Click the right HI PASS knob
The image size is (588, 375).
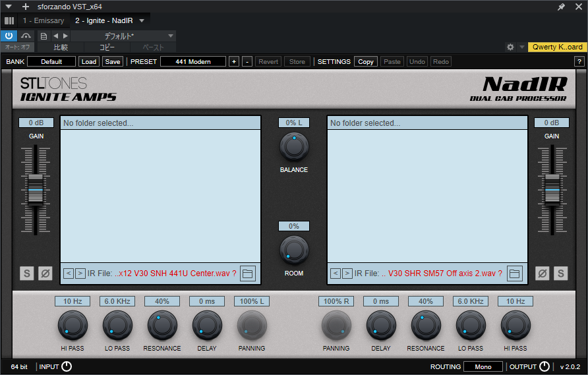515,325
